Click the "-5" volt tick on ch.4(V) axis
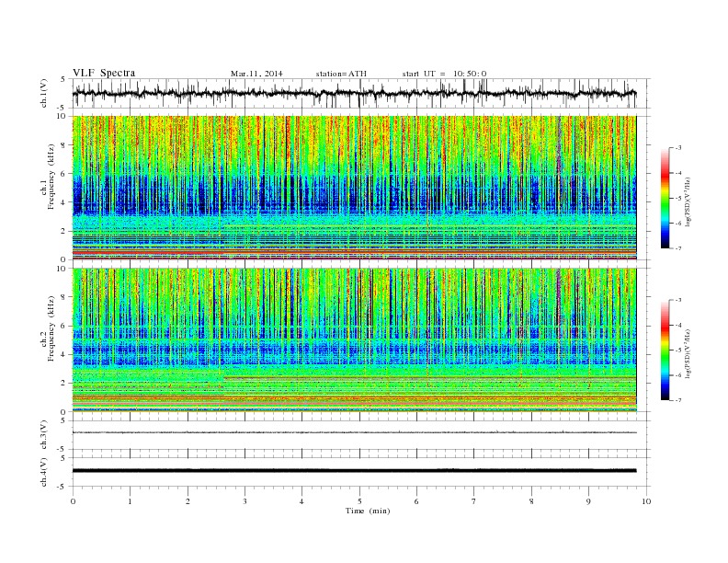 [62, 487]
